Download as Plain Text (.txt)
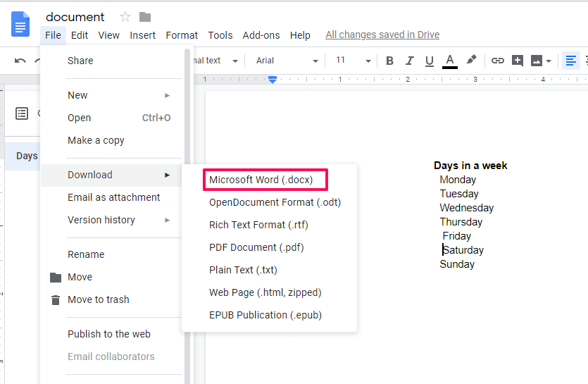Image resolution: width=588 pixels, height=384 pixels. [269, 270]
